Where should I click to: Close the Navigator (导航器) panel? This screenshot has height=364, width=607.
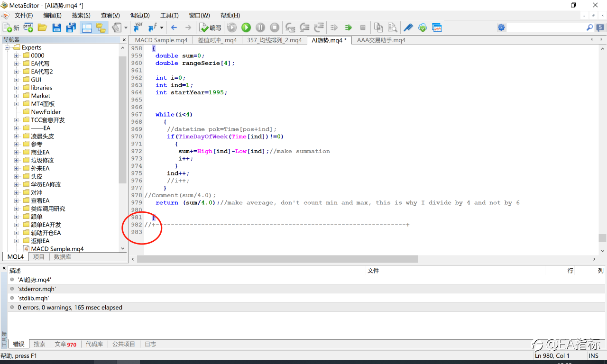124,40
